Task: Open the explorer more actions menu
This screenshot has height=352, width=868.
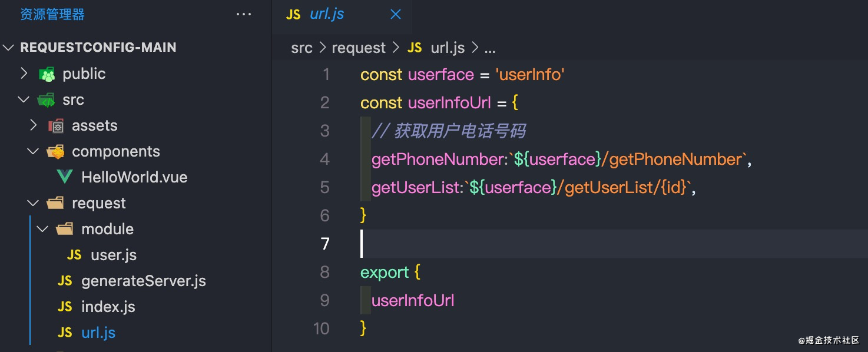Action: pos(243,14)
